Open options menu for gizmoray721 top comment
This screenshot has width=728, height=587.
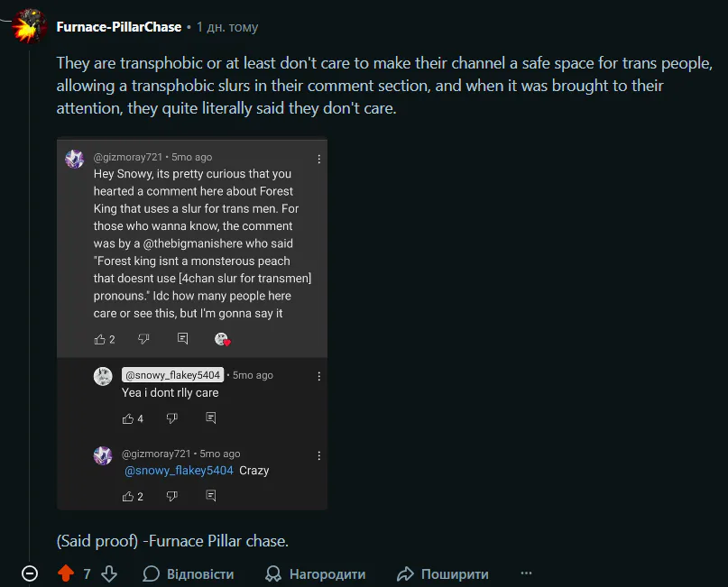click(318, 159)
